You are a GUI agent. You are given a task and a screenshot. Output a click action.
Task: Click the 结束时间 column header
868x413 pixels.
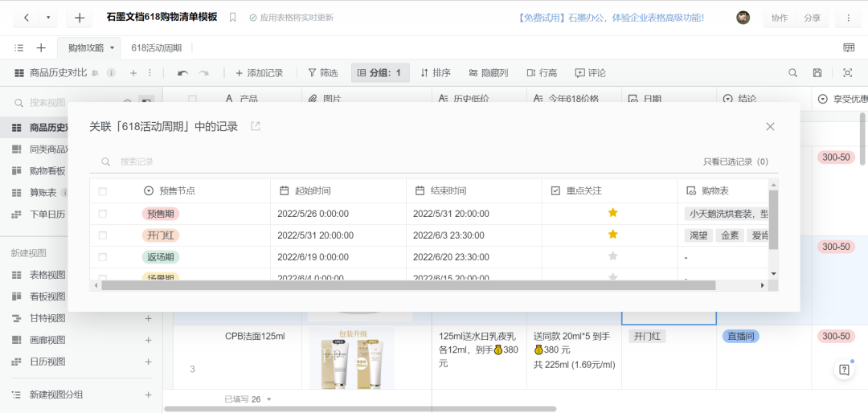[x=474, y=191]
